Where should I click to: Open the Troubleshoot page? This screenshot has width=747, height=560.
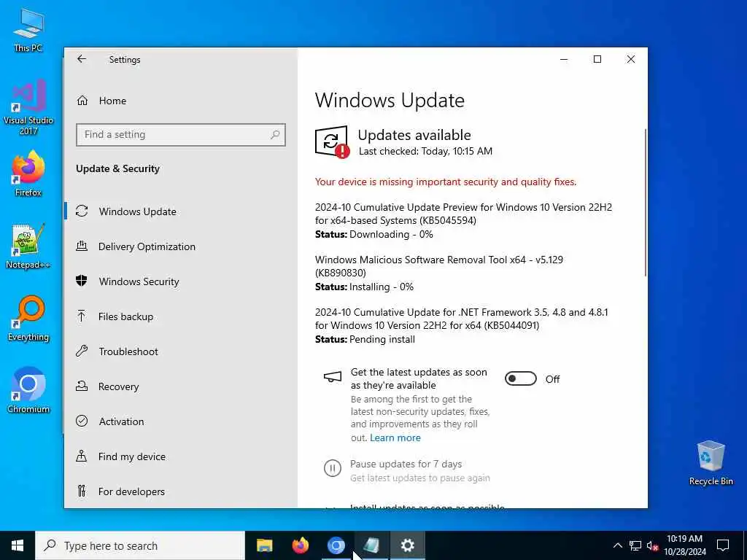181,351
